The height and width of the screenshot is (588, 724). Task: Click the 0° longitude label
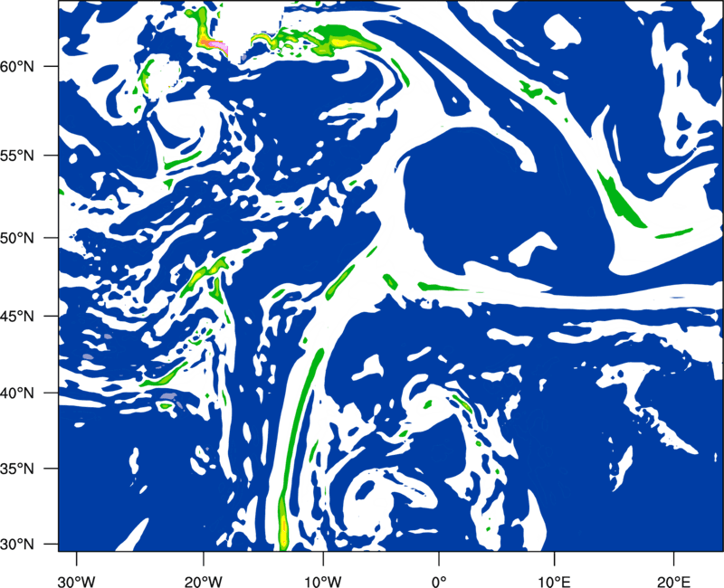[x=439, y=581]
